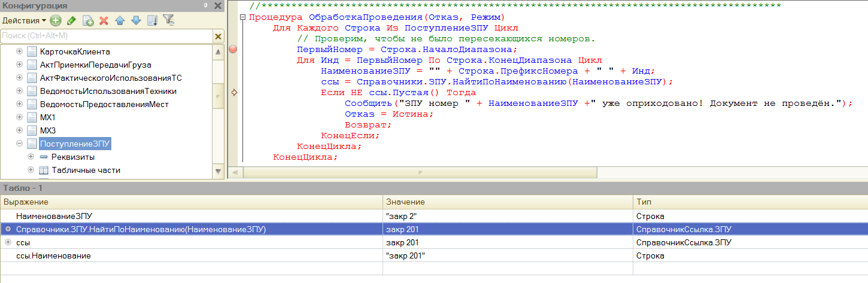The width and height of the screenshot is (868, 283).
Task: Select the НаименованиеЗПУ expression row
Action: pos(192,215)
